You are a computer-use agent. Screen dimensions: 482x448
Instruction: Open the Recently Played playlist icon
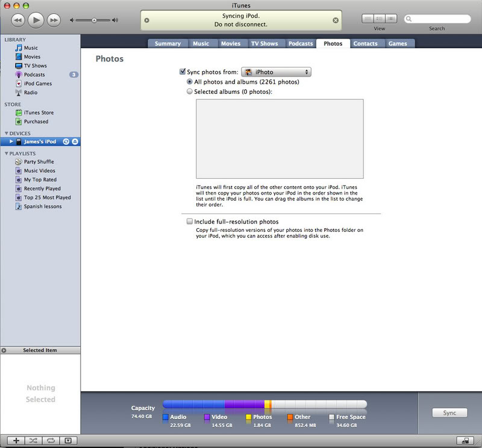[19, 188]
